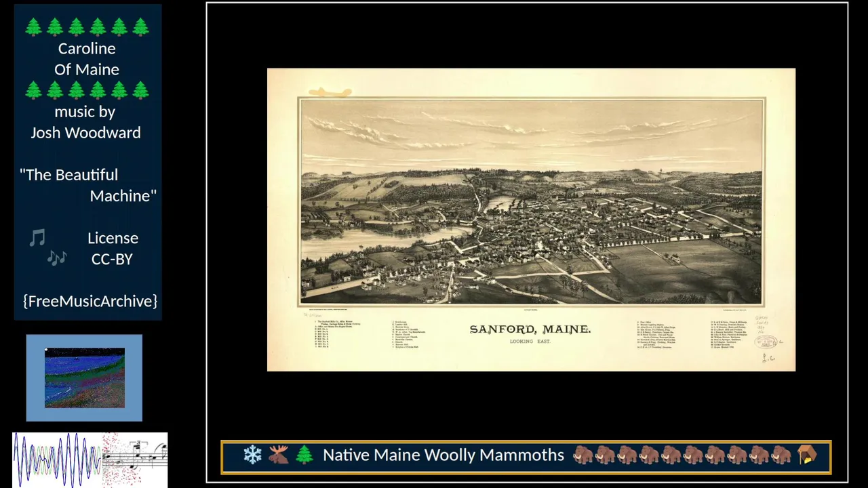Click the 'Machine"' text line
868x488 pixels.
(123, 196)
